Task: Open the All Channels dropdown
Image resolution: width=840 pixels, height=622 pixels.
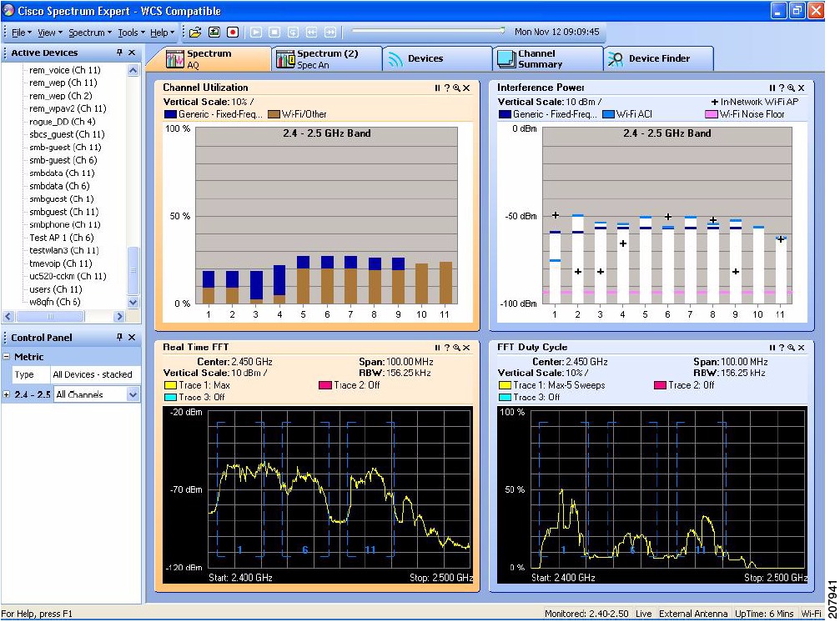Action: [133, 394]
